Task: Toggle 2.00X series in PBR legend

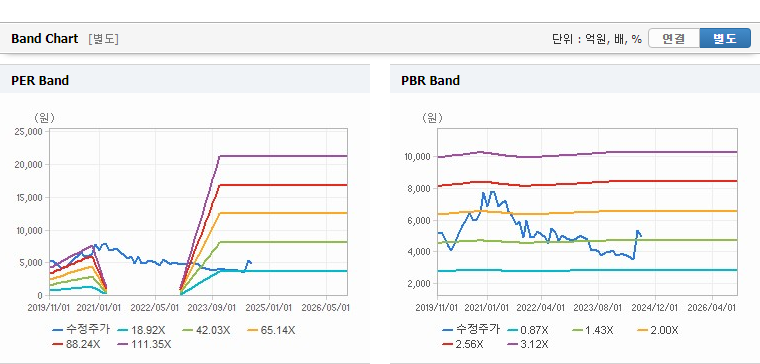Action: pyautogui.click(x=658, y=330)
